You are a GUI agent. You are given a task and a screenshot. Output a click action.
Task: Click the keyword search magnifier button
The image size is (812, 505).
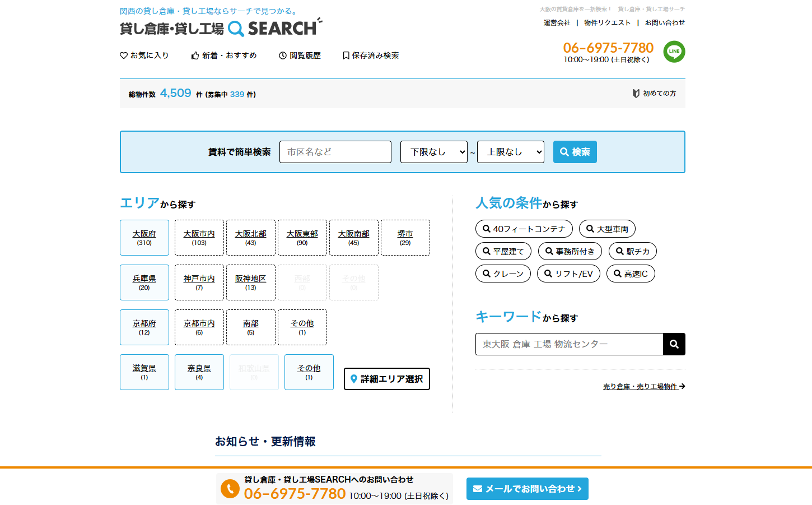point(674,344)
